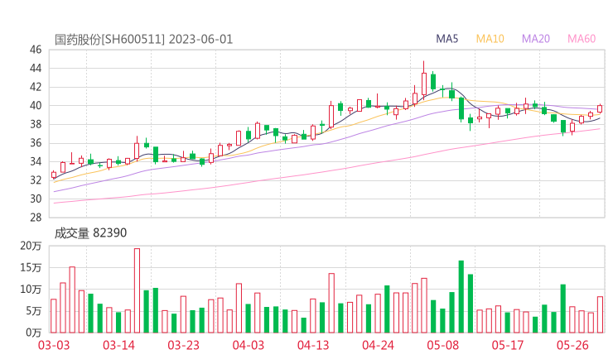Screen dimensions: 613x364
Task: Click the last red candlestick on the right
Action: [x=600, y=108]
